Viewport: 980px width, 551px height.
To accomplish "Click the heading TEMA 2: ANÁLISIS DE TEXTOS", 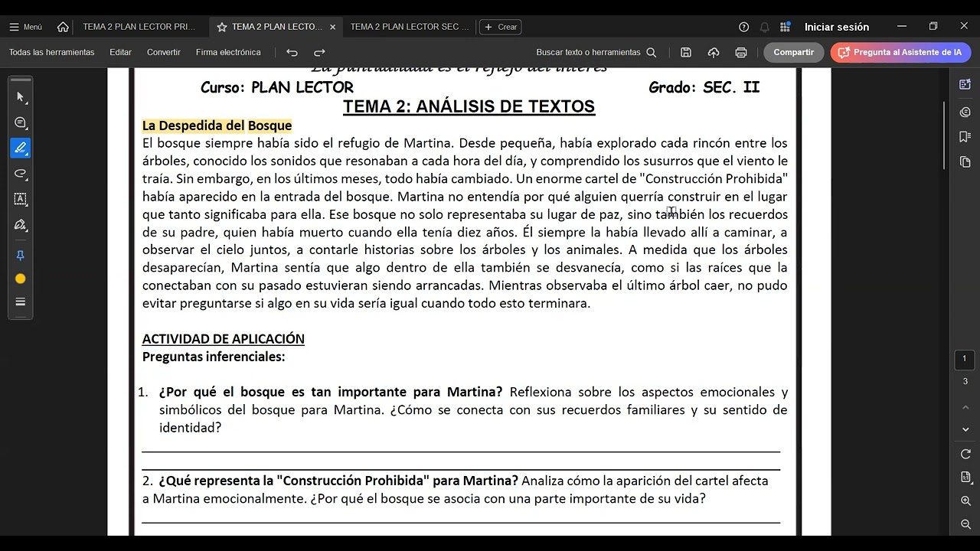I will click(469, 106).
